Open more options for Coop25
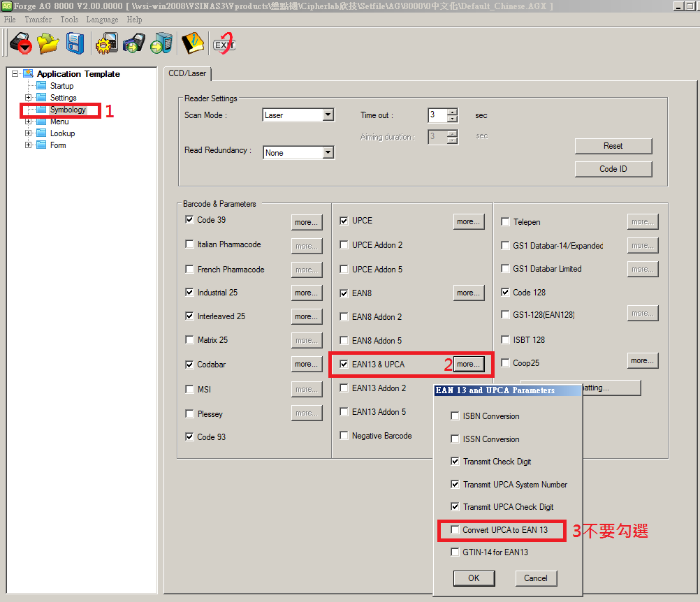 [643, 360]
